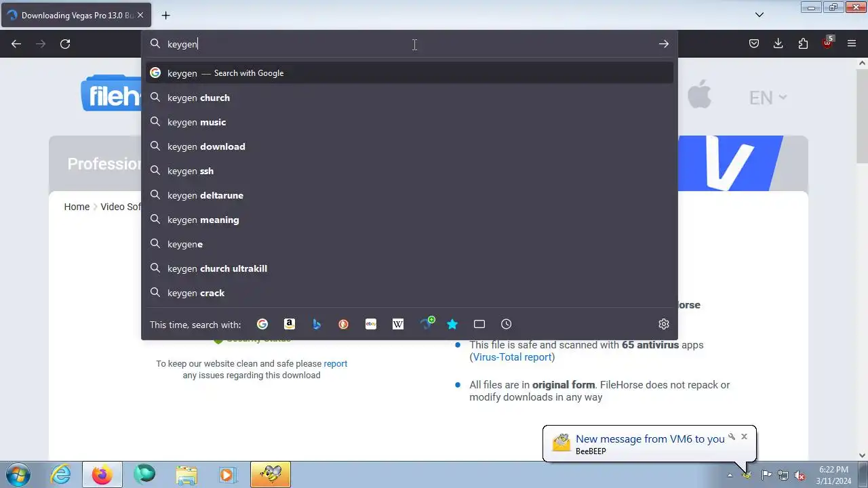Click wrench icon in BeeBEEP notification
Image resolution: width=868 pixels, height=488 pixels.
[x=732, y=436]
